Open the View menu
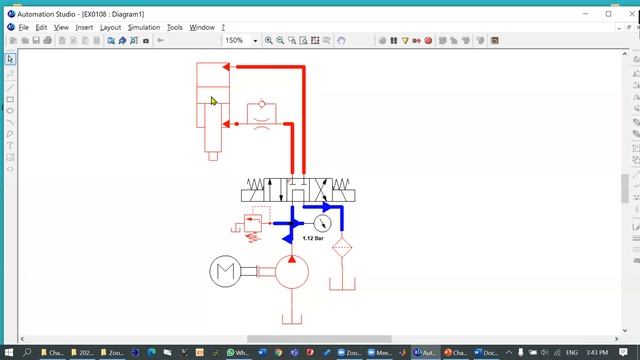 tap(61, 27)
